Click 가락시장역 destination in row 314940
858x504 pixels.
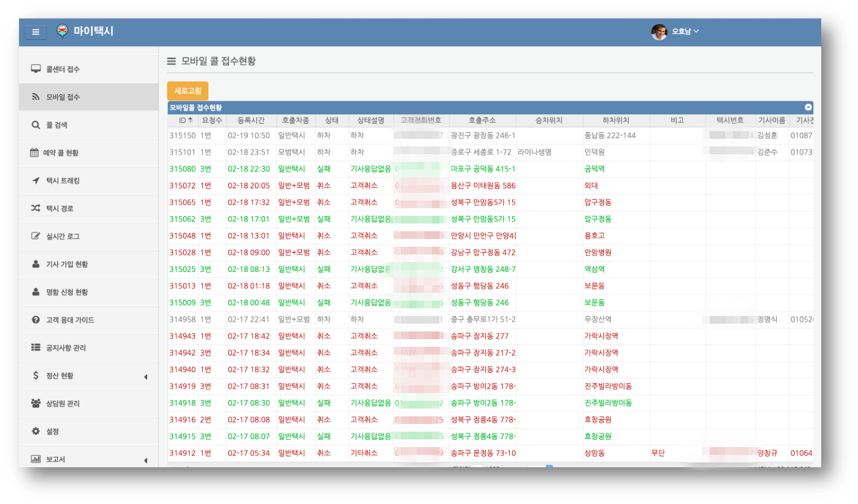pos(601,369)
